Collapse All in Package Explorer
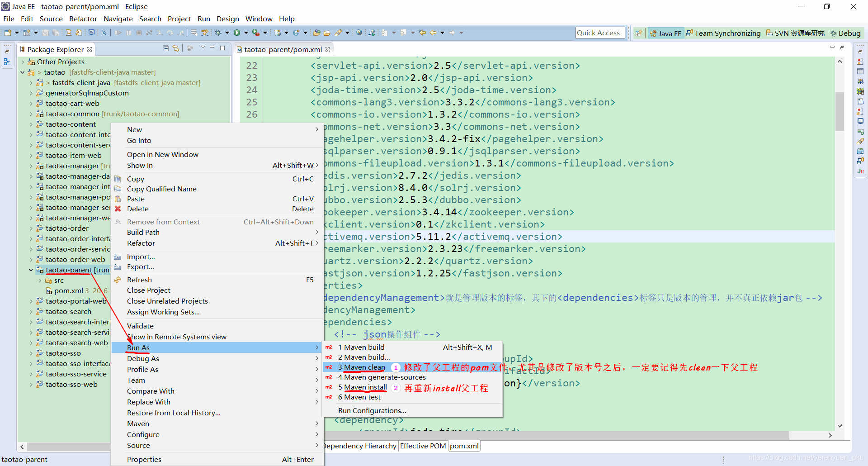 coord(165,48)
